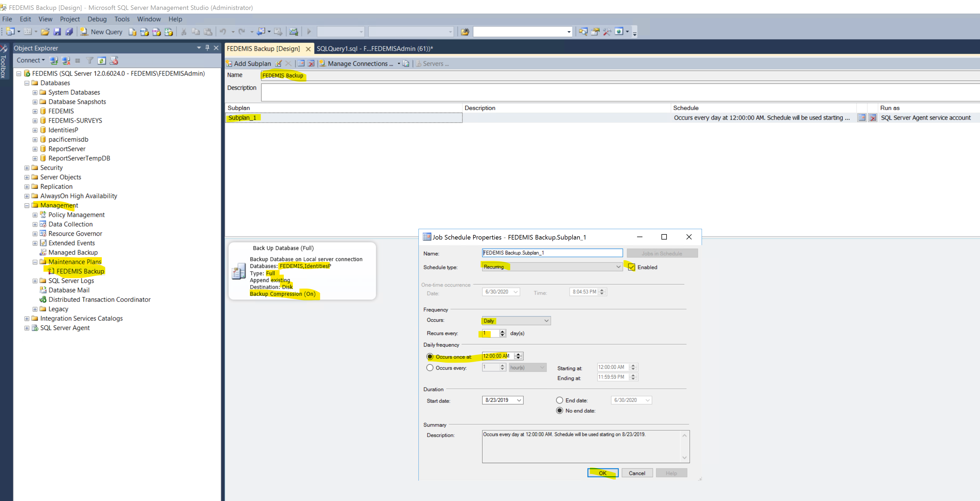Viewport: 980px width, 501px height.
Task: Click Subplan_1 remove schedule icon
Action: tap(873, 118)
